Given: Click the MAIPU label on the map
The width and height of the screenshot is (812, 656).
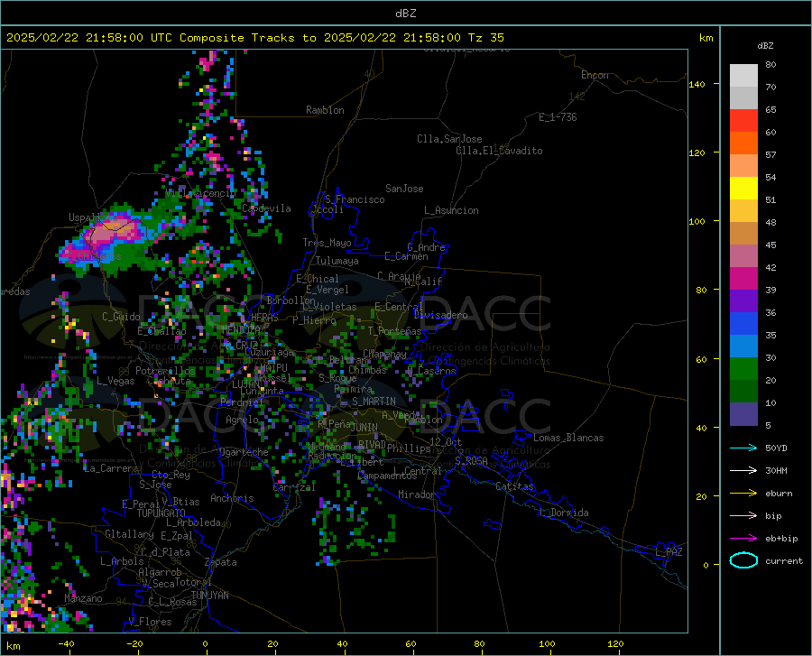Looking at the screenshot, I should (272, 367).
